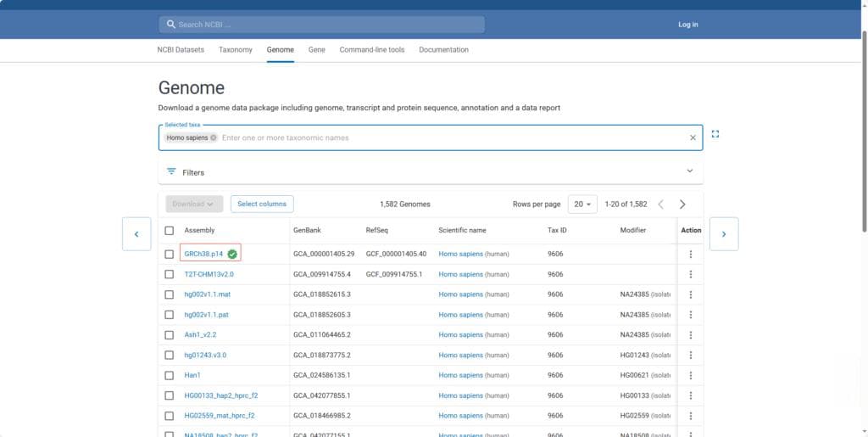This screenshot has width=868, height=437.
Task: Open Homo sapiens link in Ash1_v2.2 row
Action: click(x=460, y=335)
